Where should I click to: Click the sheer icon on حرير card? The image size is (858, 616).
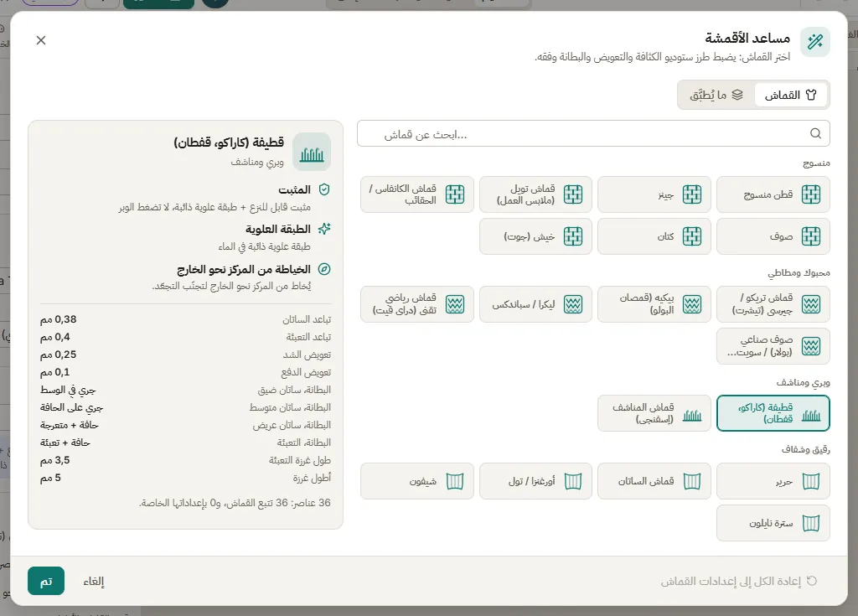pyautogui.click(x=810, y=481)
